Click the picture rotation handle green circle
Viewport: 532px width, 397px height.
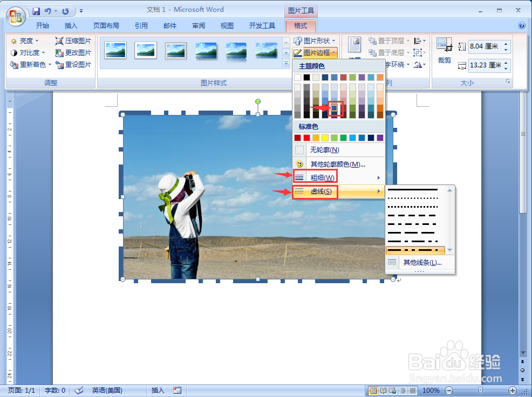[258, 101]
